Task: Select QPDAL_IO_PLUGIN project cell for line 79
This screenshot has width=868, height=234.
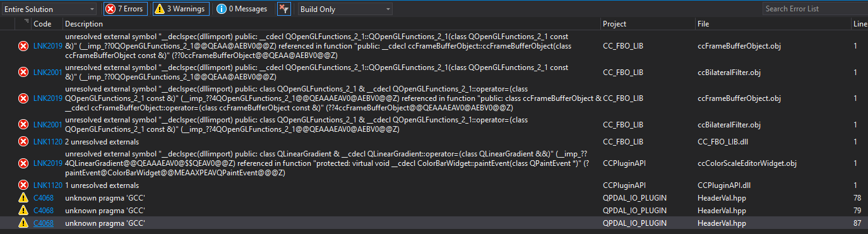Action: [634, 210]
